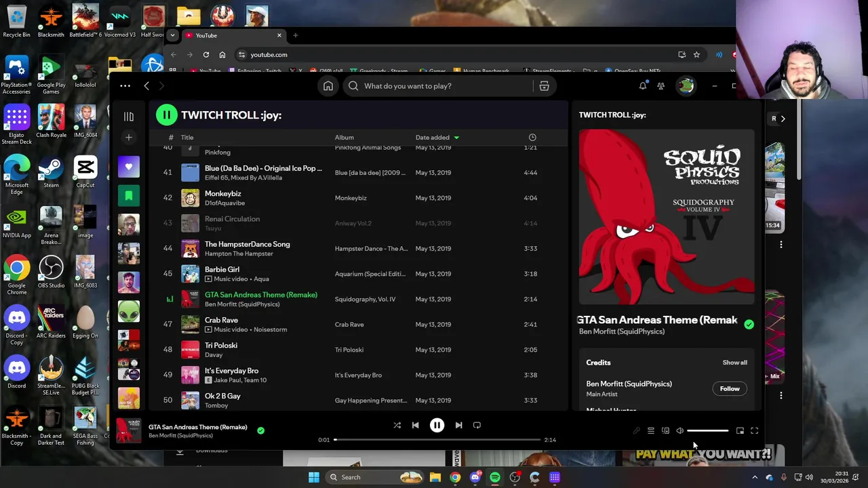Pause playback in bottom player bar

(x=437, y=426)
